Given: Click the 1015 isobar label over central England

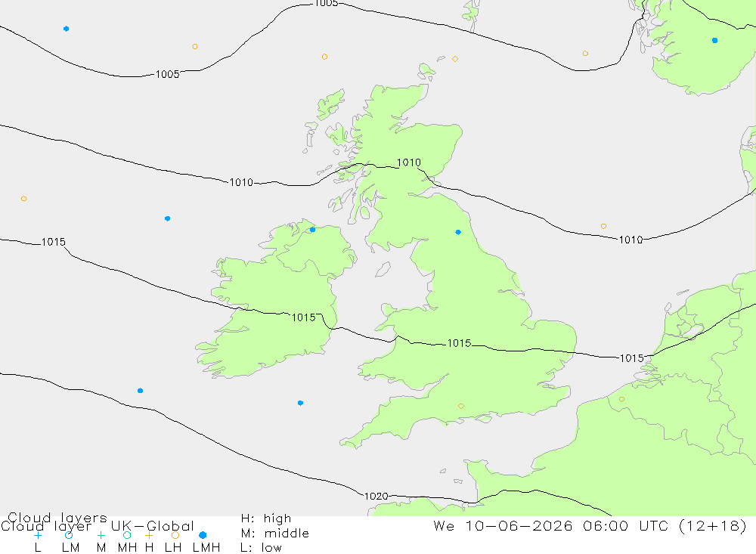Looking at the screenshot, I should tap(459, 343).
